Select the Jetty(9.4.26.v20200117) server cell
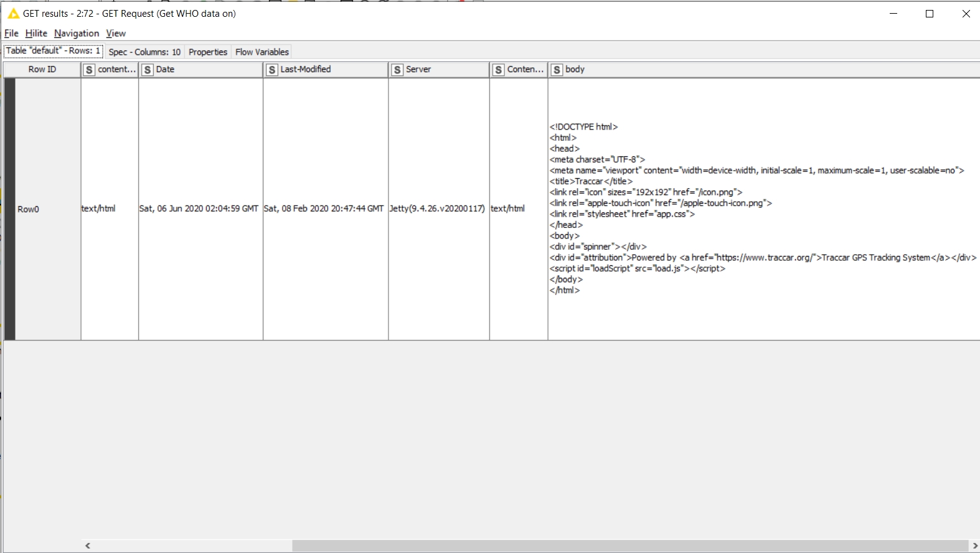Image resolution: width=980 pixels, height=553 pixels. click(x=439, y=209)
